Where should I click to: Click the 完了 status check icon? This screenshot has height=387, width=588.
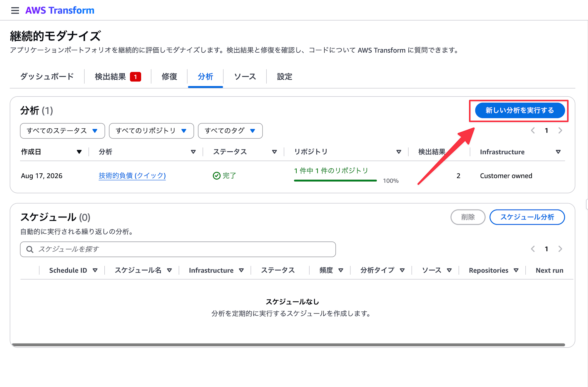click(217, 176)
